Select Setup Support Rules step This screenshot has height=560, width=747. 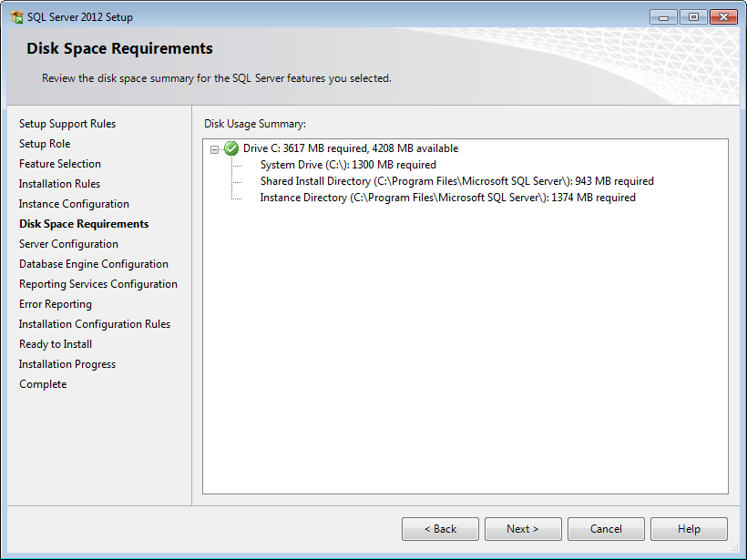click(67, 124)
